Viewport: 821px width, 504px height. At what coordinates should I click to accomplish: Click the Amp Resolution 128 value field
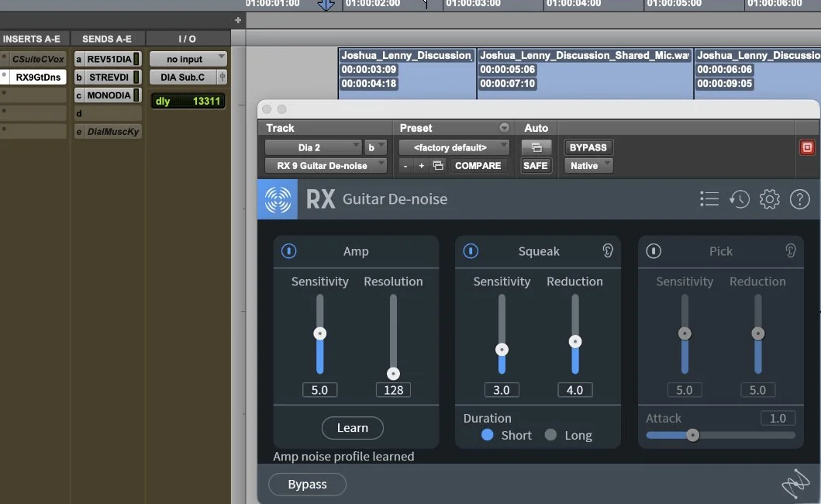[x=393, y=390]
